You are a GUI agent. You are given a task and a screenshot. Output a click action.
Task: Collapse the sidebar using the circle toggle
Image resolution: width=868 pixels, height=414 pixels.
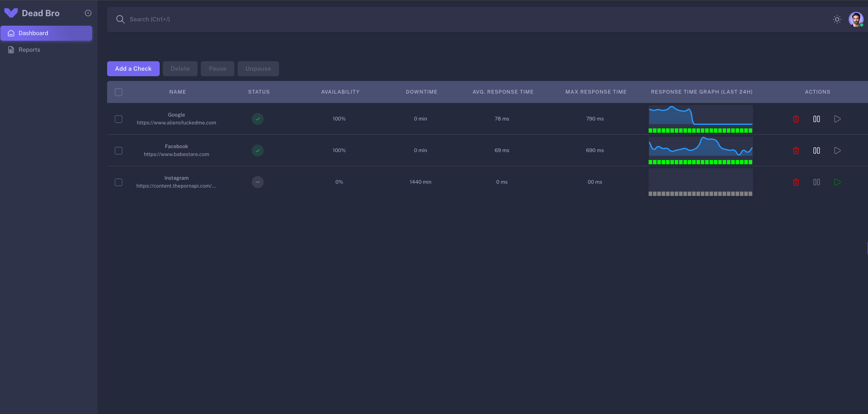[x=87, y=13]
